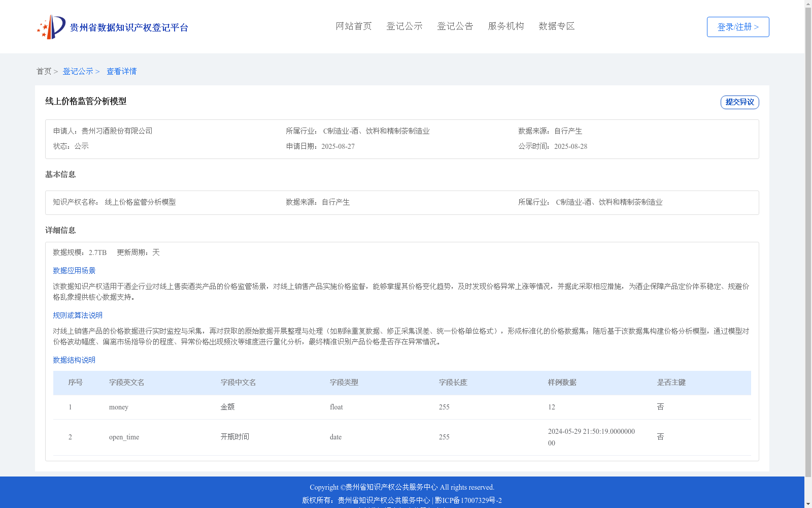Open the 网站首页 menu item

coord(354,26)
